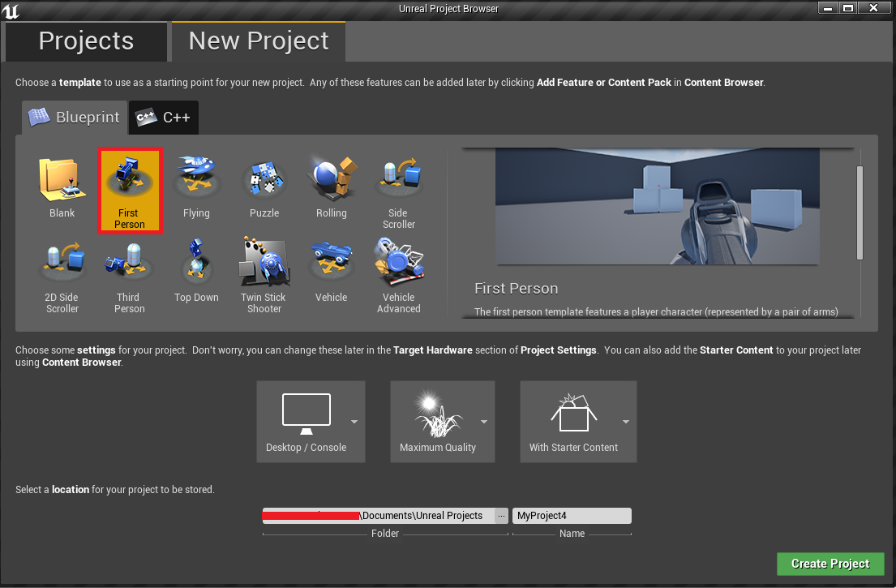Minimize the Unreal Project Browser window
896x588 pixels.
pos(827,8)
